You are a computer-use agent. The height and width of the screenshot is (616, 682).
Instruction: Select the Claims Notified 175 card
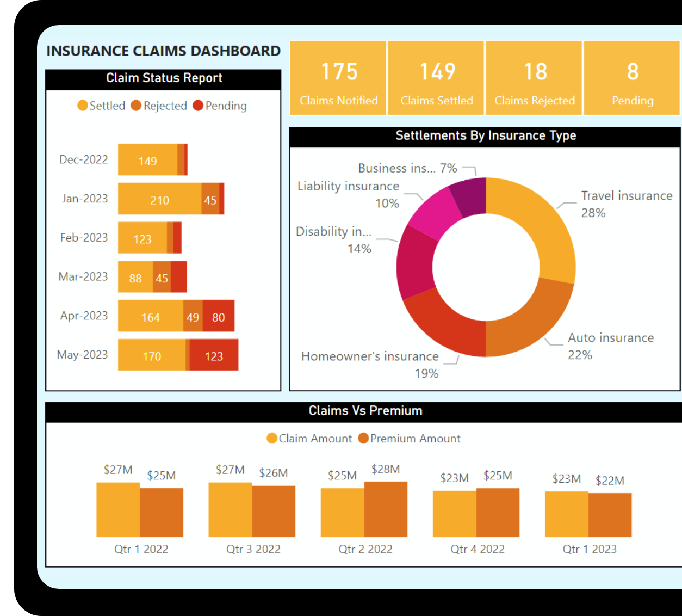338,78
